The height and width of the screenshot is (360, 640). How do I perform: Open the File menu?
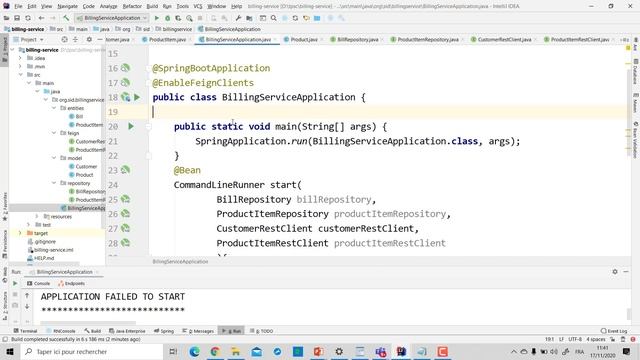[18, 6]
